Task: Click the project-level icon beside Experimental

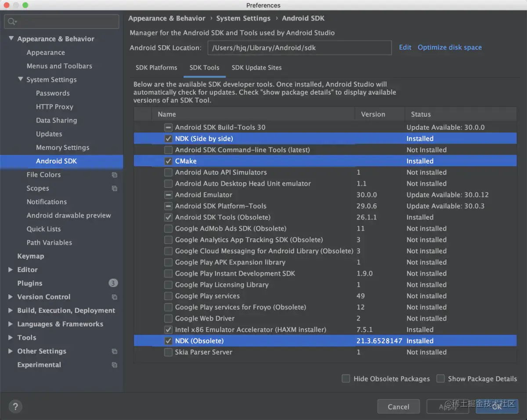Action: coord(115,365)
